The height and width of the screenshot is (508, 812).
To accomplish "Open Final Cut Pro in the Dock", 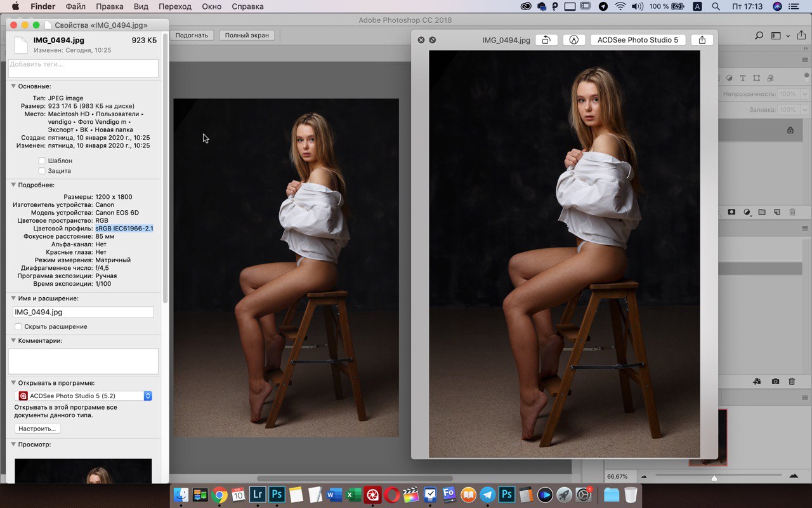I will click(x=411, y=495).
